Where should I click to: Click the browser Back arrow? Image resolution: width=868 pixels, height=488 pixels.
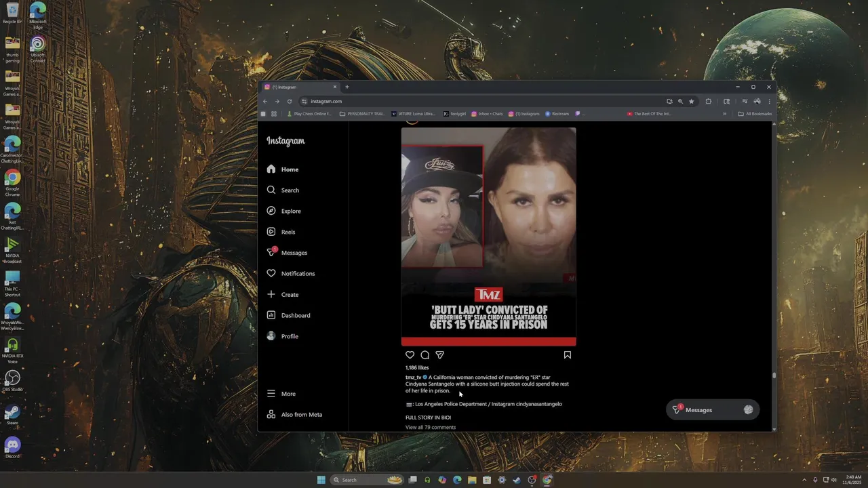click(x=265, y=102)
